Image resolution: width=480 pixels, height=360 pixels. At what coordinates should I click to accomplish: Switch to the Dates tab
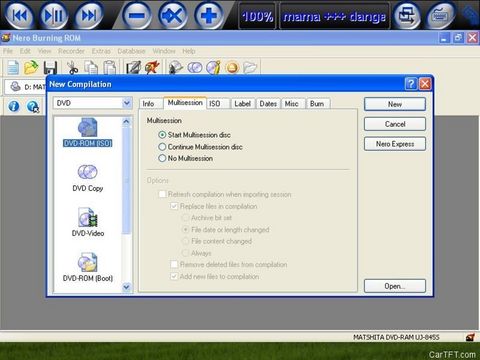pos(268,104)
